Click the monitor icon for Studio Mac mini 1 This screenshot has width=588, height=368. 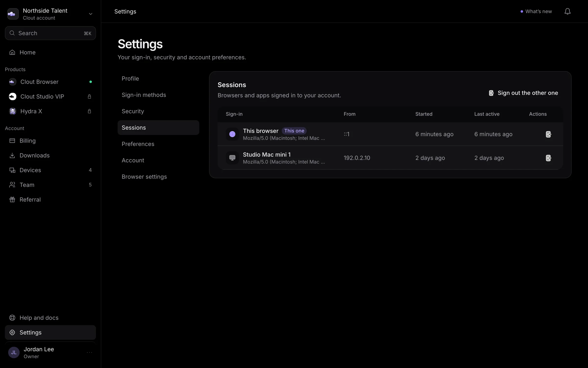(x=232, y=158)
